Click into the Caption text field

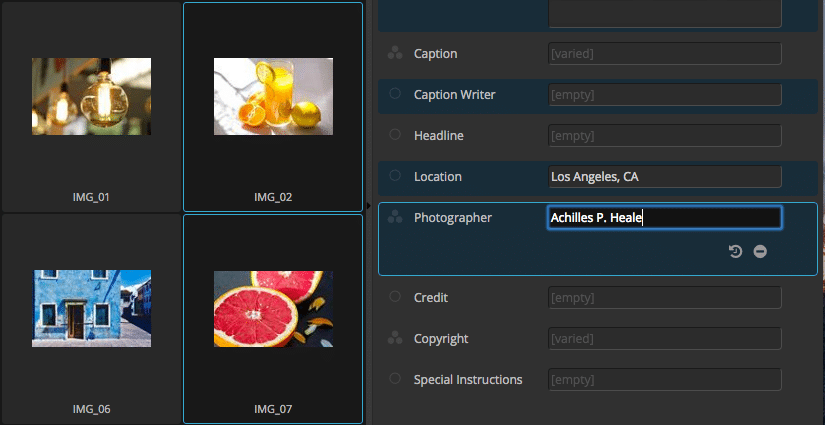pyautogui.click(x=664, y=54)
